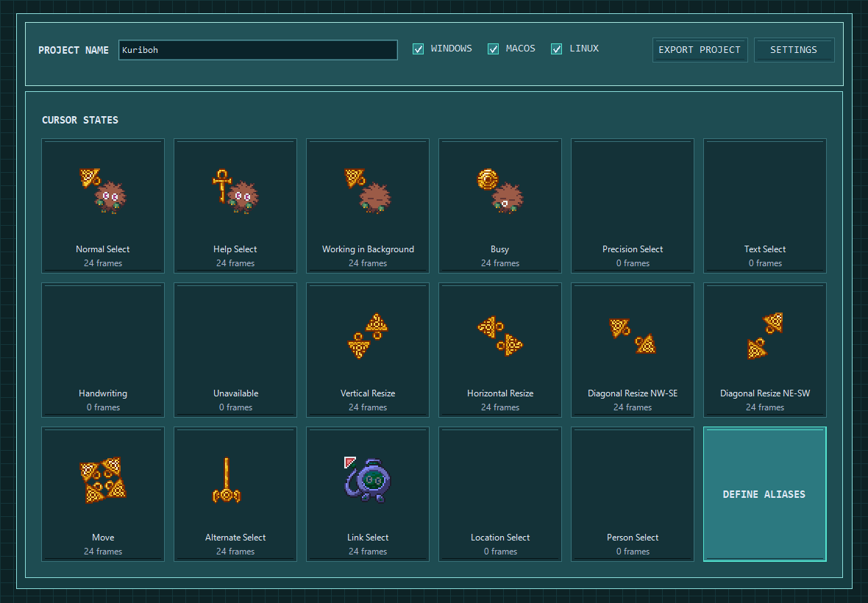Select the Help Select ankh cursor icon

[235, 191]
